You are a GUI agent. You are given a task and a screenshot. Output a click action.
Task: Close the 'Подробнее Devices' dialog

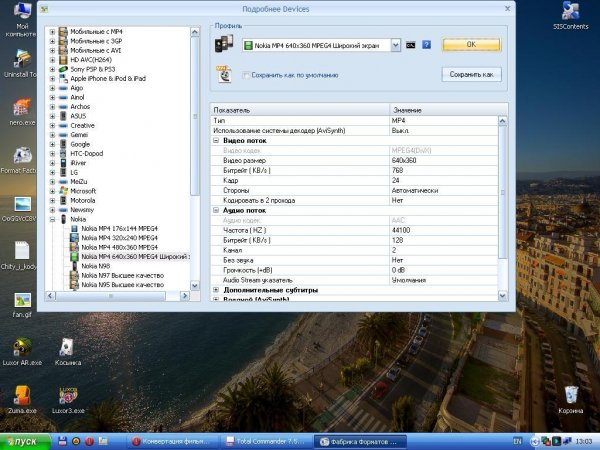pyautogui.click(x=507, y=8)
